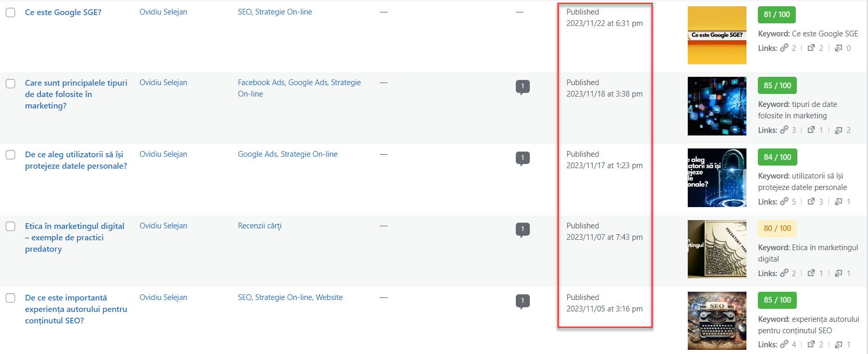Click the 81 / 100 SEO score badge
Image resolution: width=868 pixels, height=354 pixels.
coord(777,15)
